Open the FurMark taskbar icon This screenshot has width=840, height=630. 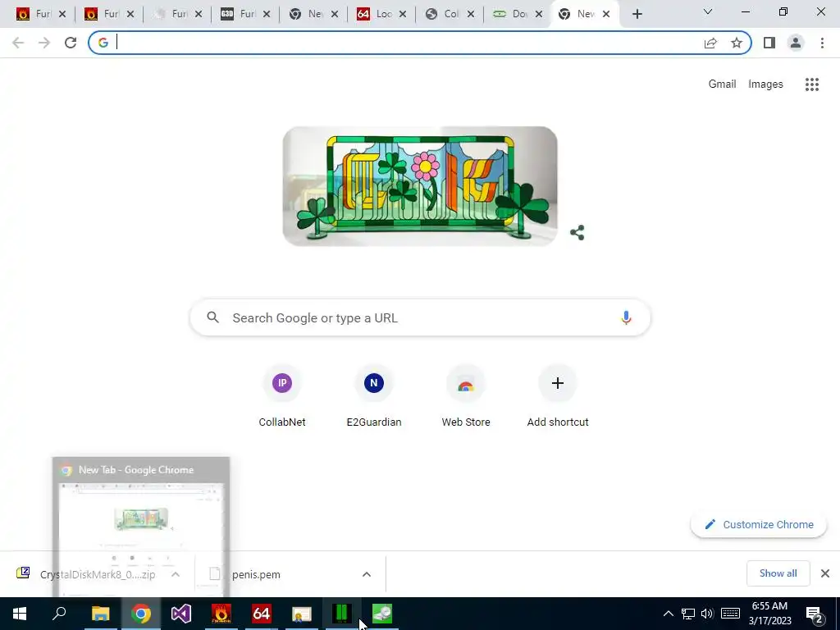click(221, 614)
